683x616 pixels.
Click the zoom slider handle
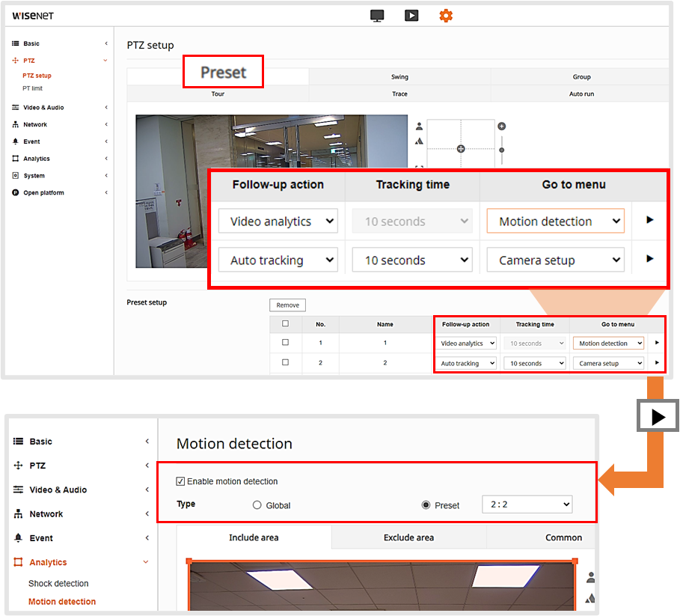pyautogui.click(x=502, y=150)
